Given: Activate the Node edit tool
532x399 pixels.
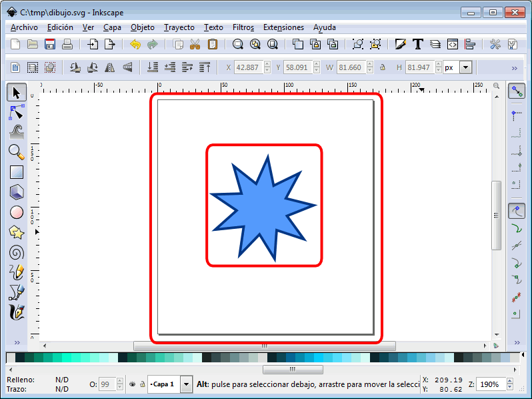Looking at the screenshot, I should click(16, 112).
